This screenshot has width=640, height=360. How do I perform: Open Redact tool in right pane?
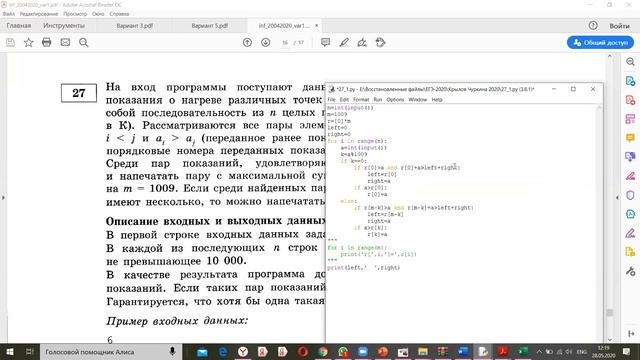[630, 176]
